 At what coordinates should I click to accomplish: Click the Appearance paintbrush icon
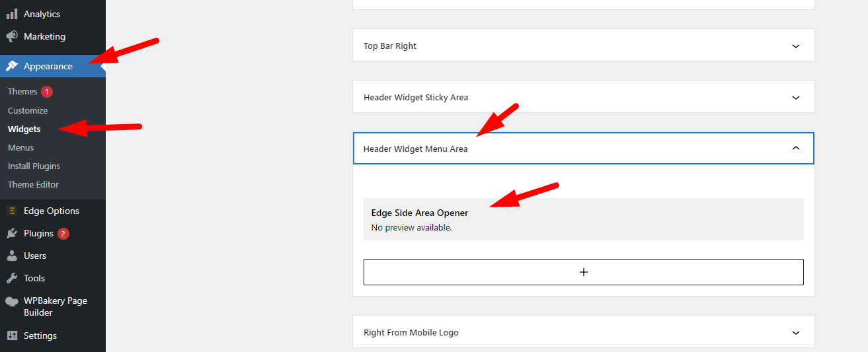click(x=12, y=66)
